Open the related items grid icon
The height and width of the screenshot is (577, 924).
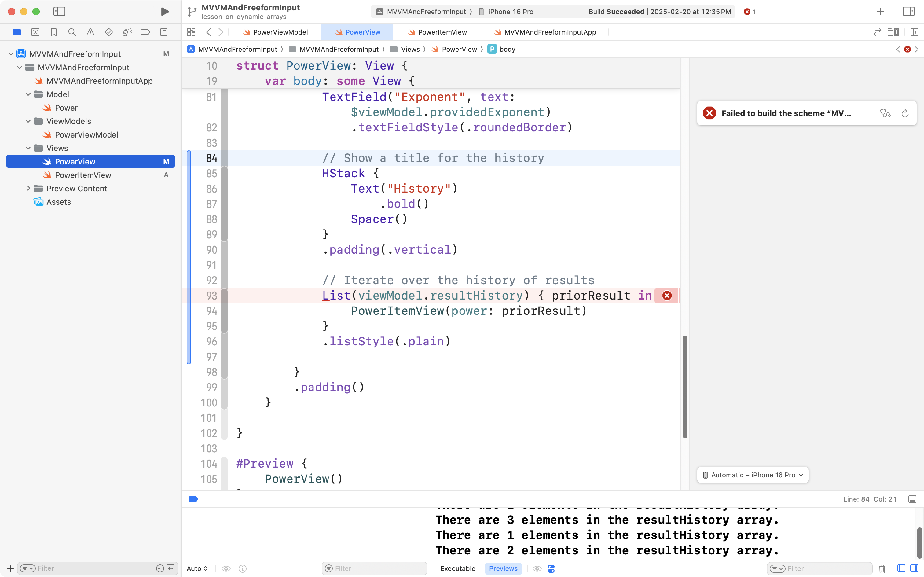click(191, 32)
